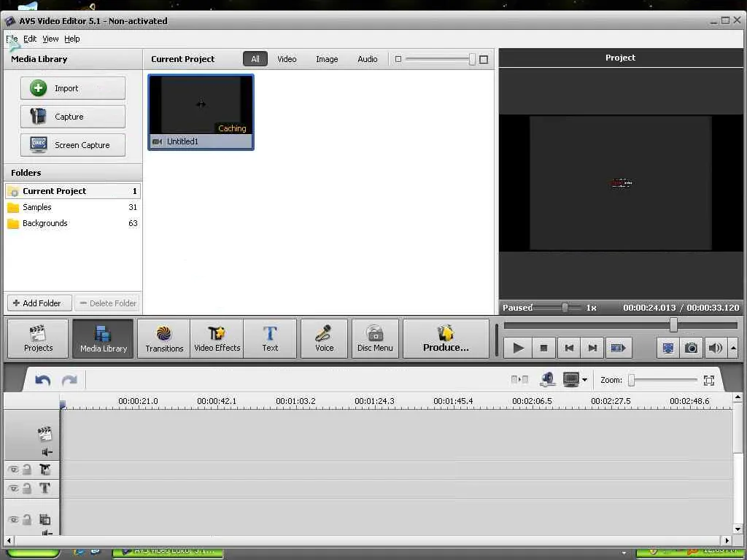Open the Video Effects section

click(217, 338)
